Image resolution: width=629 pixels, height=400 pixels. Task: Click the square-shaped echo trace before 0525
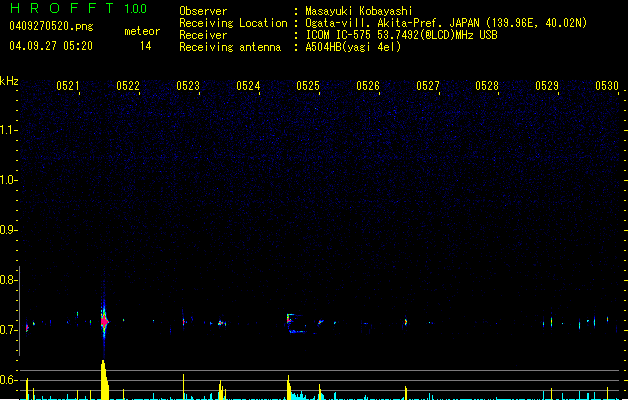click(296, 323)
